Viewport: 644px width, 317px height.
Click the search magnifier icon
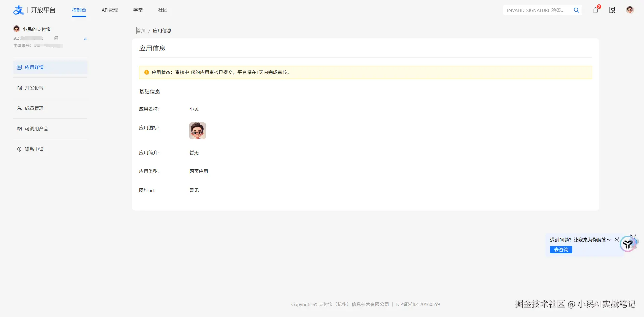[577, 10]
